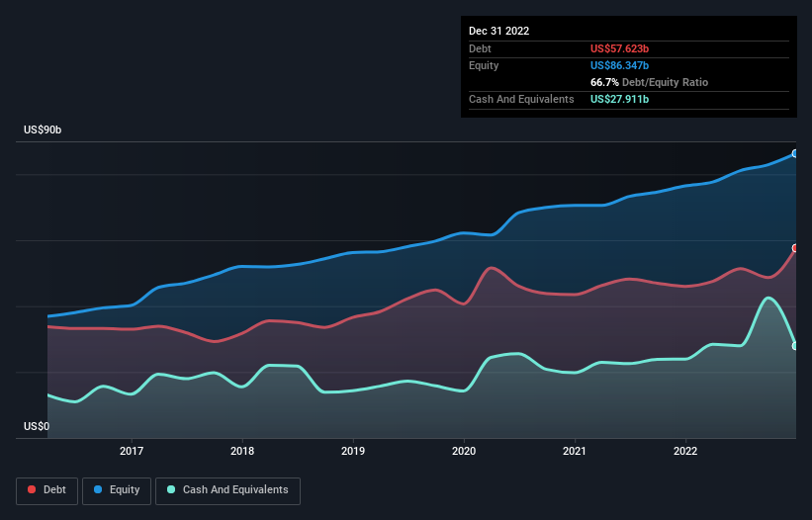
Task: Click the teal Cash And Equivalents legend dot
Action: click(171, 489)
